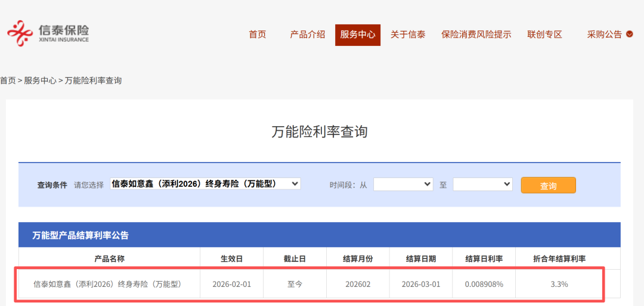
Task: Click the 产品名称 column header
Action: pyautogui.click(x=109, y=258)
